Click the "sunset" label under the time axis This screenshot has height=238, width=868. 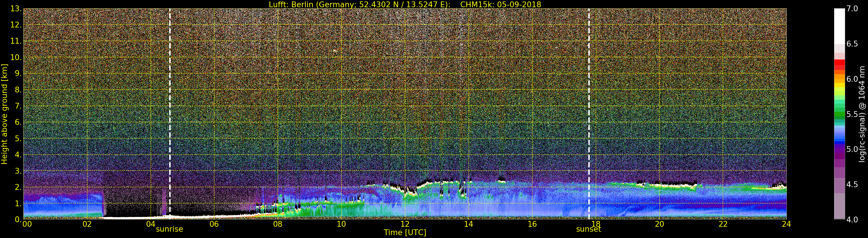pyautogui.click(x=588, y=229)
